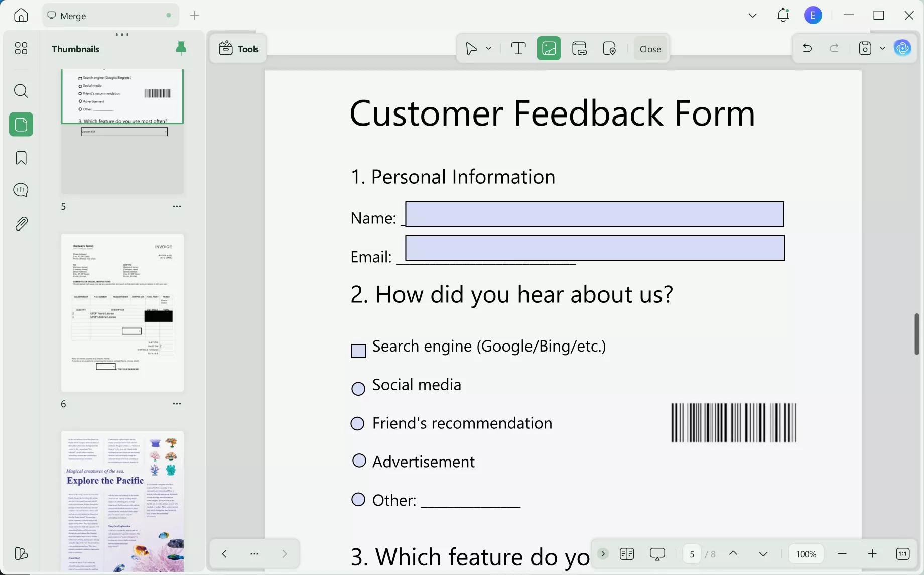Start presentation mode from the bottom bar
The image size is (924, 575).
657,554
